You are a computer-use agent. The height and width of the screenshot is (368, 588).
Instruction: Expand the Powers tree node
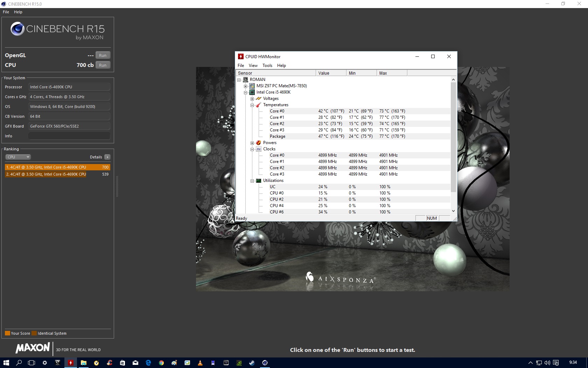pos(252,143)
